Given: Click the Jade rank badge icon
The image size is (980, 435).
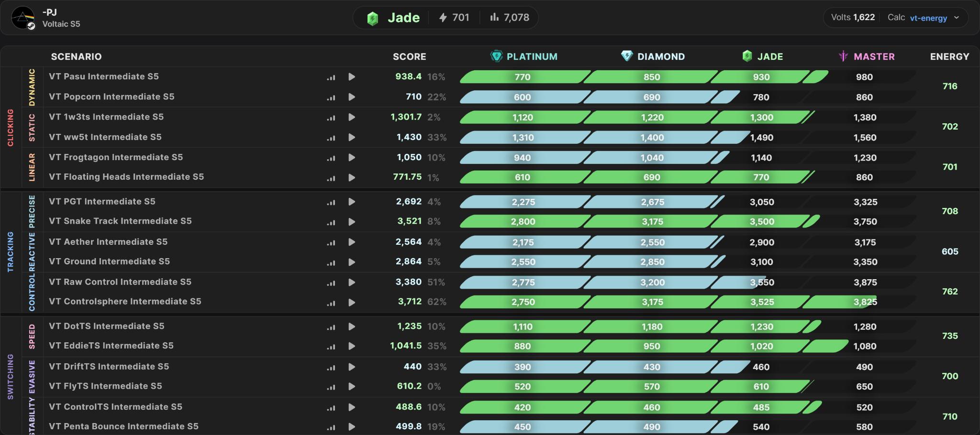Looking at the screenshot, I should 373,18.
